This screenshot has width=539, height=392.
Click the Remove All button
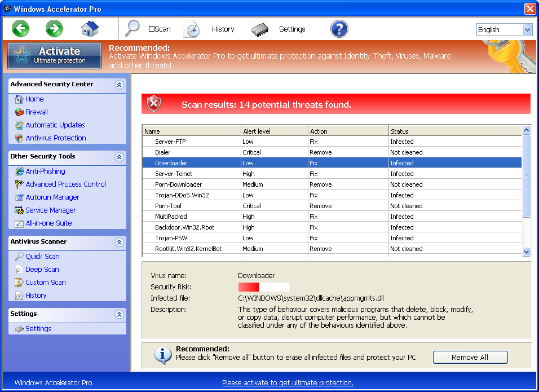point(470,357)
